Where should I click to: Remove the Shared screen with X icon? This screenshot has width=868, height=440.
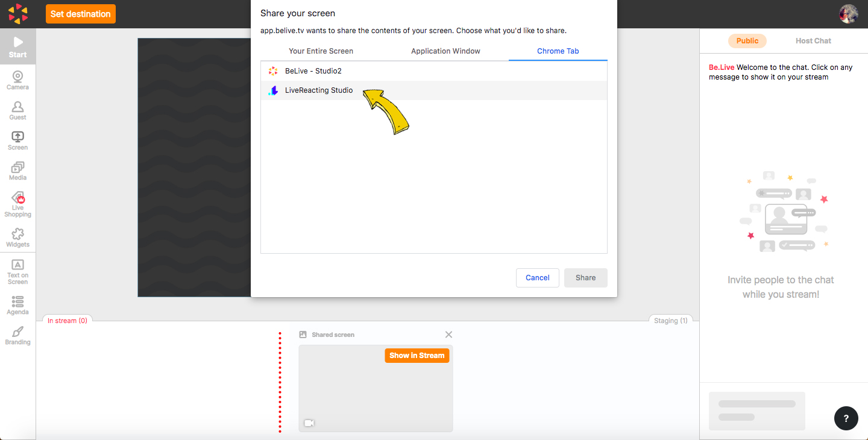[x=448, y=335]
